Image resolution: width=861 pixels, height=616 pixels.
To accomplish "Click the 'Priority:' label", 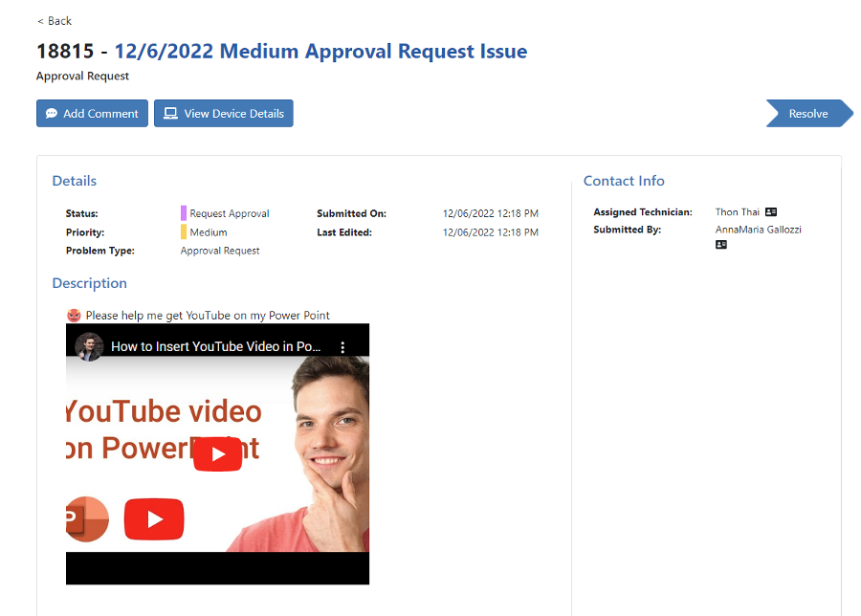I will tap(85, 232).
